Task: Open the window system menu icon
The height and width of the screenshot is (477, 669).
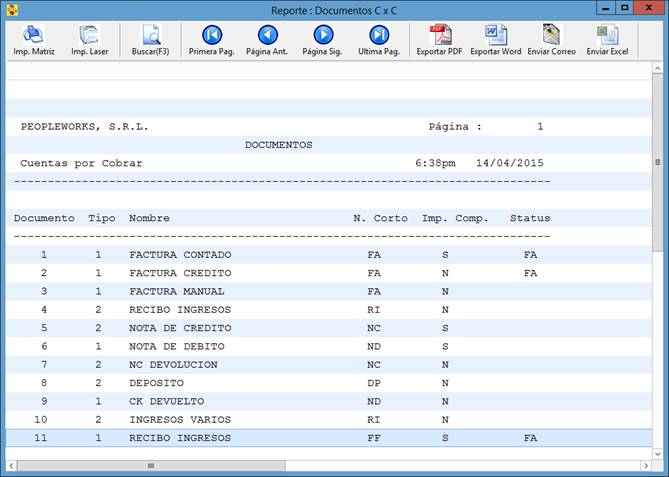Action: (12, 9)
